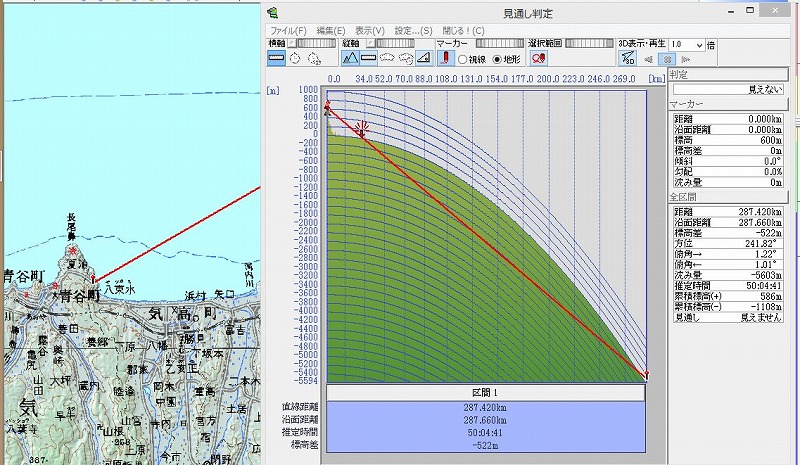Click the 沈み量 value -5603m

pyautogui.click(x=764, y=275)
